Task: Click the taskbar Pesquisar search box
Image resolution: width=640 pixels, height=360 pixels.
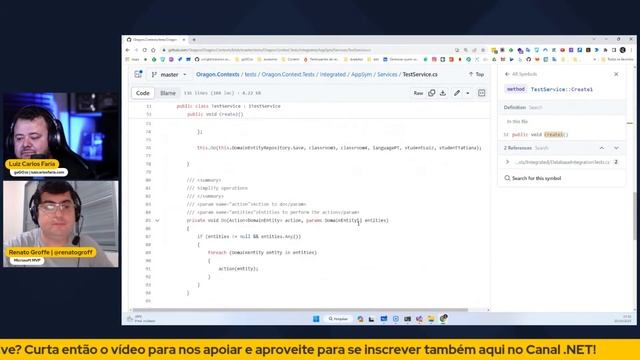Action: pyautogui.click(x=338, y=319)
